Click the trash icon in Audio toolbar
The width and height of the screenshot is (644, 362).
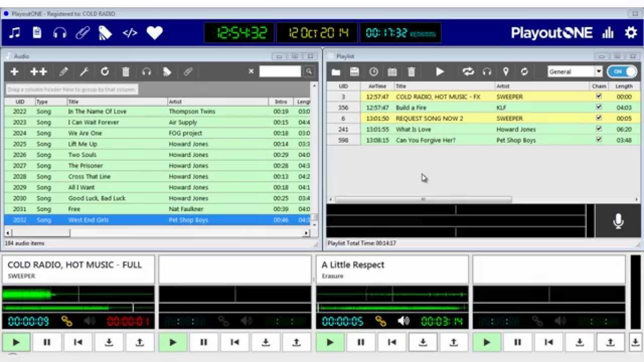(126, 72)
